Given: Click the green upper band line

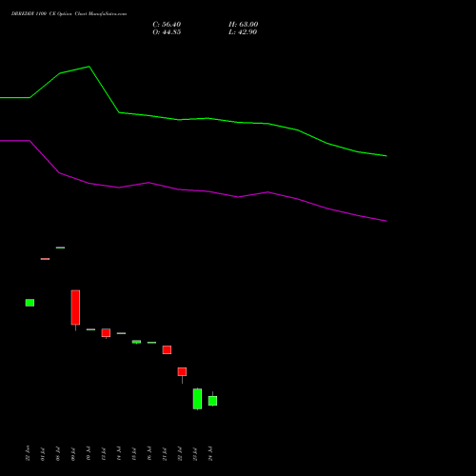Looking at the screenshot, I should click(x=193, y=119).
